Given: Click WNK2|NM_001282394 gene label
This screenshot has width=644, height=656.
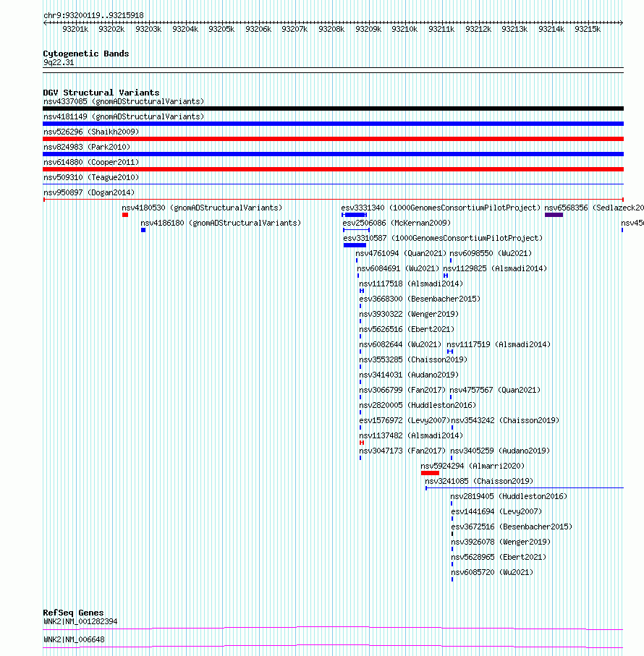Looking at the screenshot, I should [x=80, y=622].
